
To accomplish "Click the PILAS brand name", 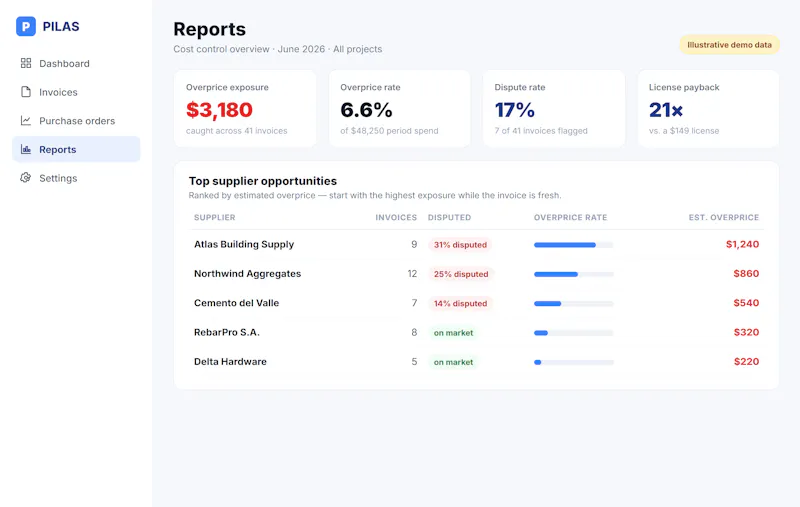I will coord(61,27).
